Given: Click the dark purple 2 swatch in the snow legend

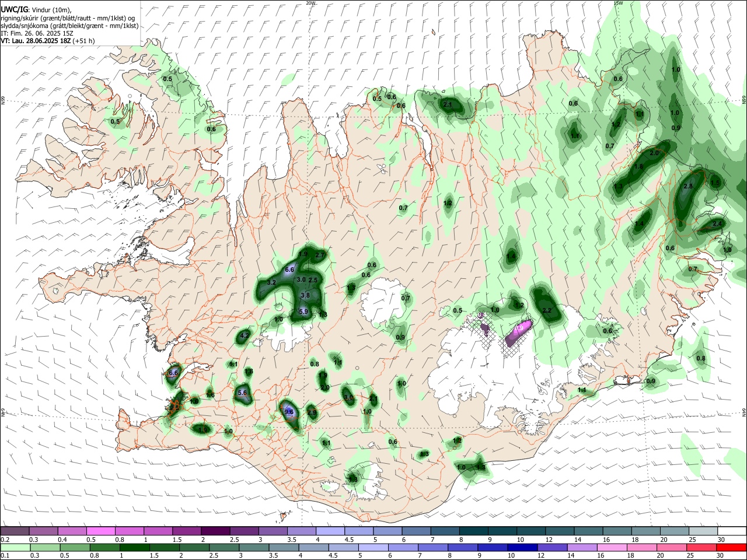Looking at the screenshot, I should pos(215,531).
